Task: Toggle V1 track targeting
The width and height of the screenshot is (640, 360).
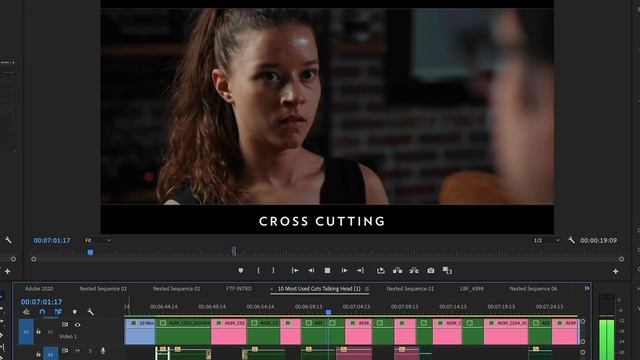Action: coord(50,332)
